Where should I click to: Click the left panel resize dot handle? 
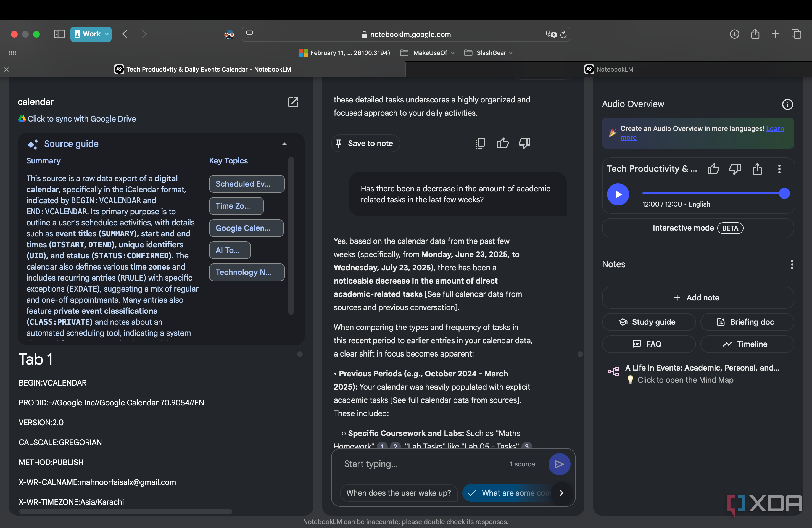coord(300,354)
